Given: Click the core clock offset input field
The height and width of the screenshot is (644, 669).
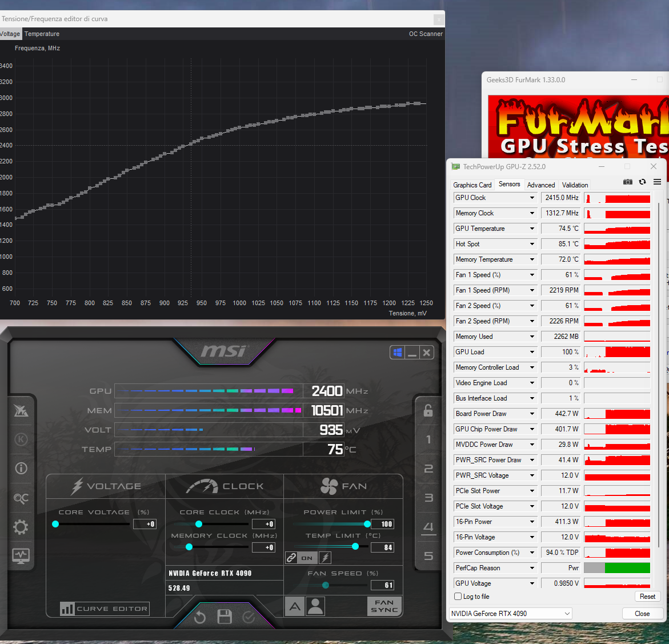Looking at the screenshot, I should pyautogui.click(x=264, y=524).
